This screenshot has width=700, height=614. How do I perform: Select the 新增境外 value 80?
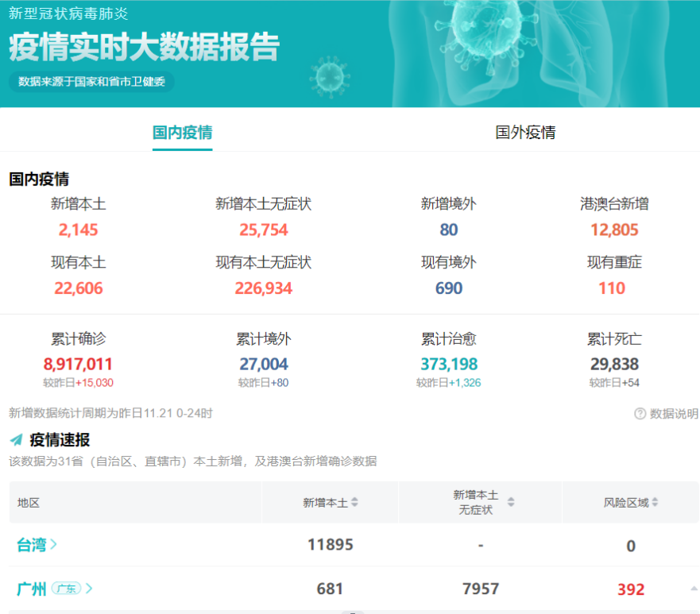coord(449,230)
